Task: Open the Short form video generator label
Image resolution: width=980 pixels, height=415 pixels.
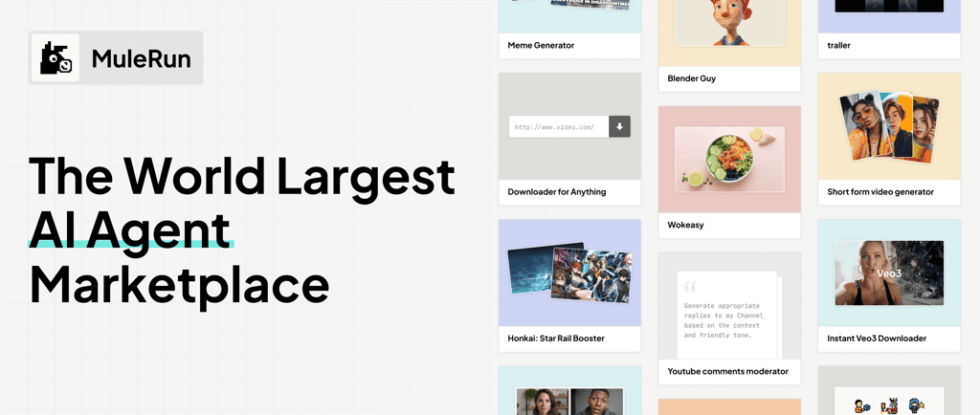Action: [x=880, y=192]
